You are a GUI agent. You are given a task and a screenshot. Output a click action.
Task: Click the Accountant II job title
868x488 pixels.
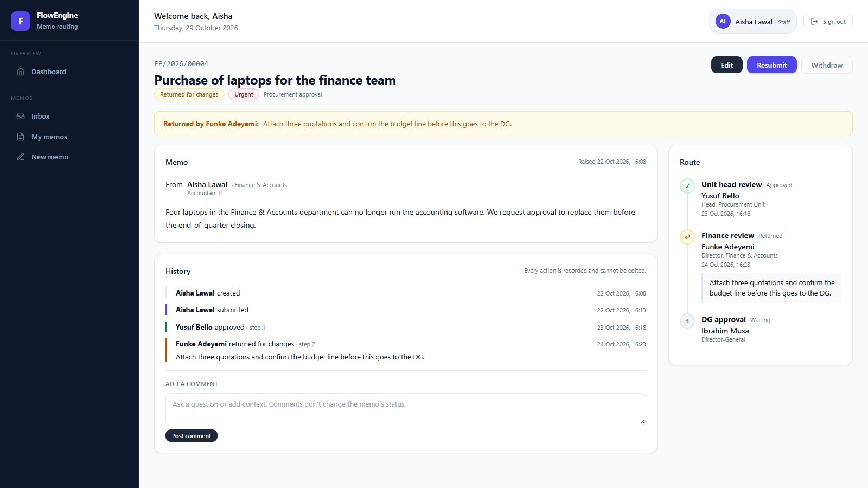(205, 193)
